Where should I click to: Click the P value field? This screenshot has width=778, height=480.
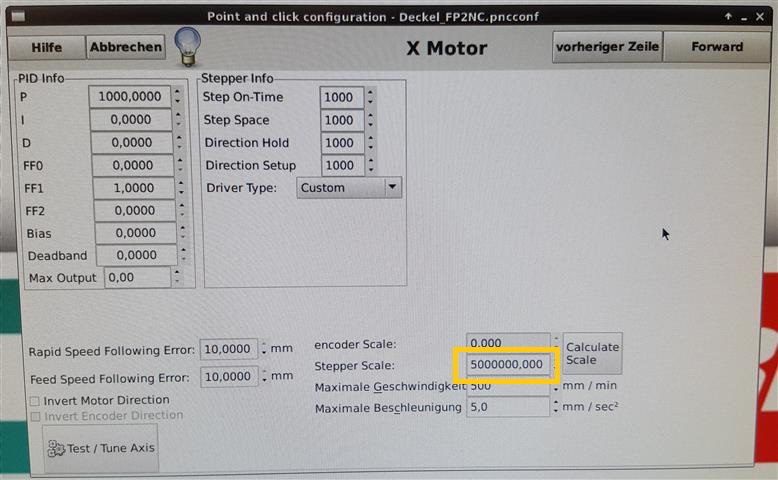[130, 96]
